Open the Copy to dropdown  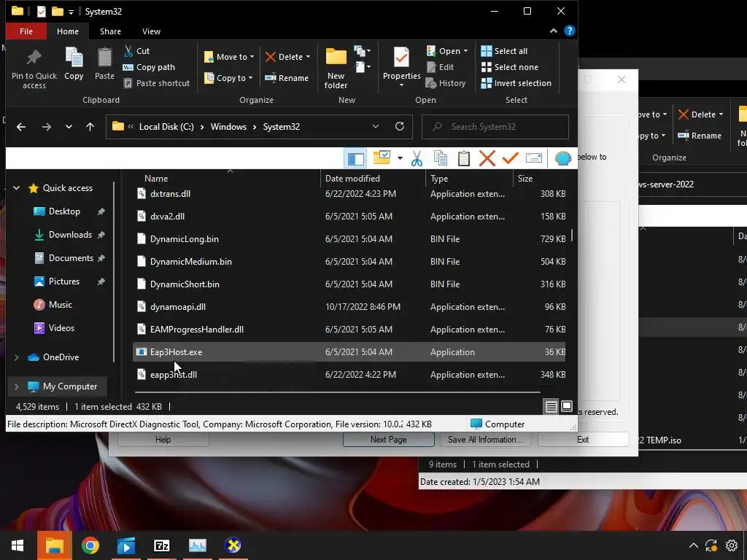228,78
